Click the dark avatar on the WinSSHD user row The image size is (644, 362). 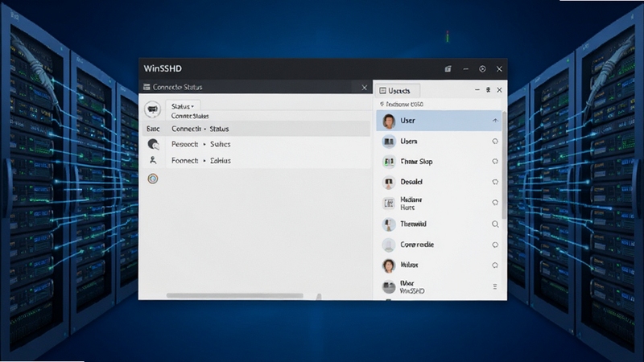(x=389, y=287)
